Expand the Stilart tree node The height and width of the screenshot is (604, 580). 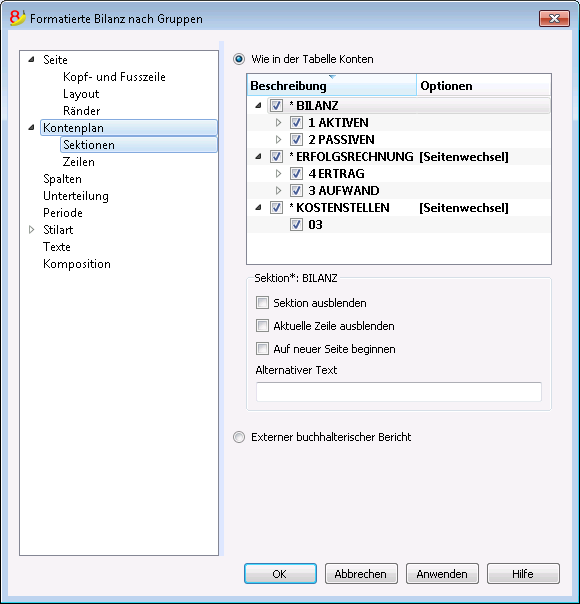[32, 230]
